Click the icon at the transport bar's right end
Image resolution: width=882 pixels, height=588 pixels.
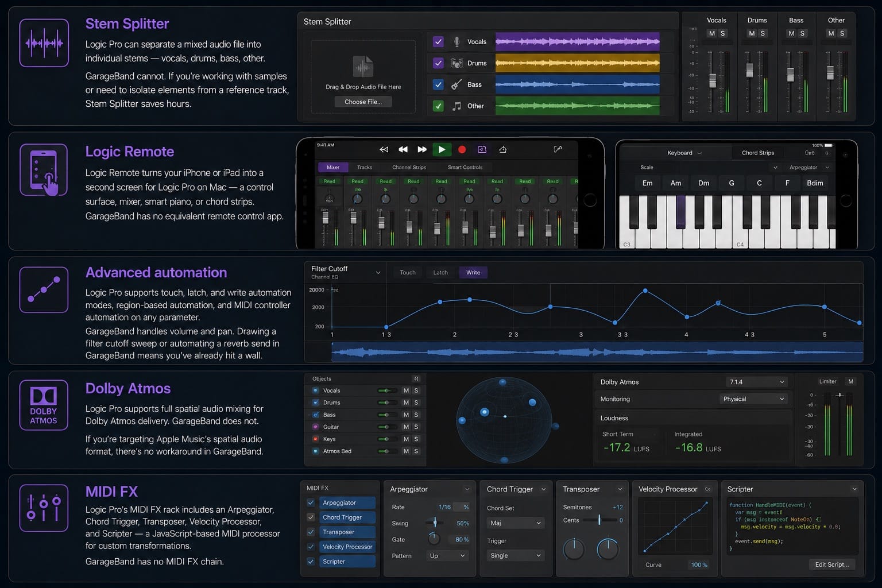click(x=558, y=149)
